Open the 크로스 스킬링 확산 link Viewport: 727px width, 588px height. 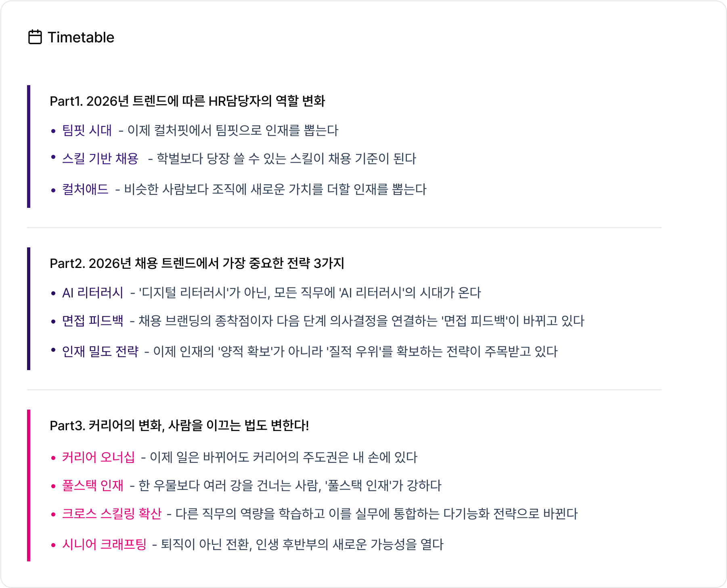[x=112, y=514]
